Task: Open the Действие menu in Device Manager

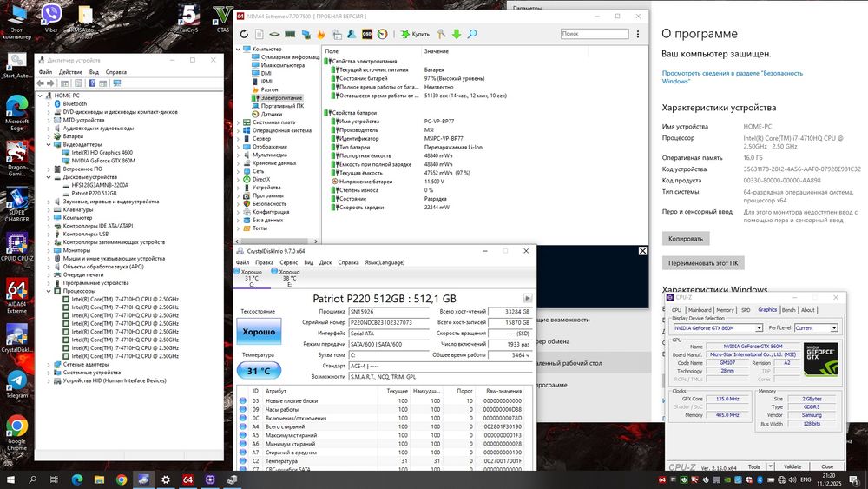Action: point(69,72)
